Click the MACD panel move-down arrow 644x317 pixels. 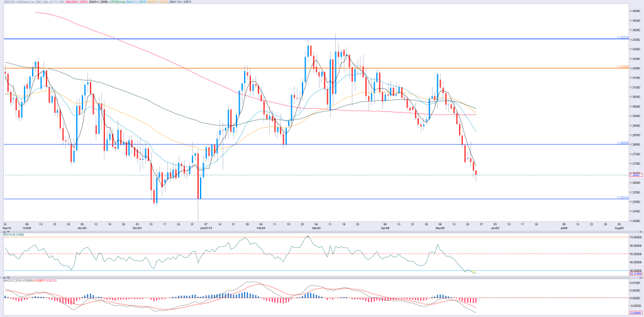(x=8, y=277)
